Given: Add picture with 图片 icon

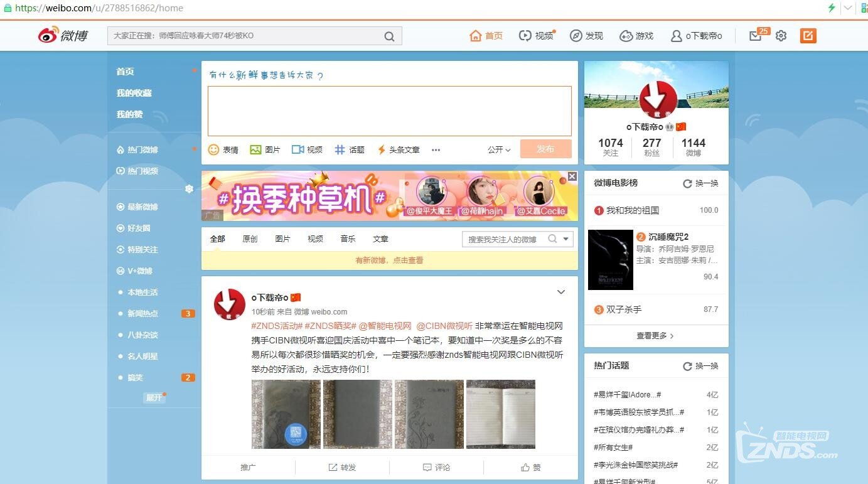Looking at the screenshot, I should coord(265,149).
